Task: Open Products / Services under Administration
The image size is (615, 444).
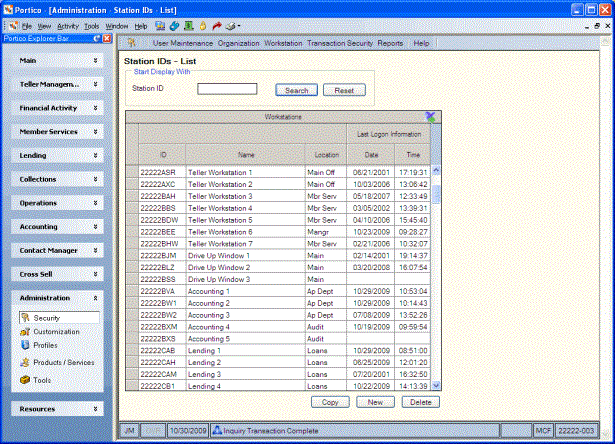Action: pos(58,362)
